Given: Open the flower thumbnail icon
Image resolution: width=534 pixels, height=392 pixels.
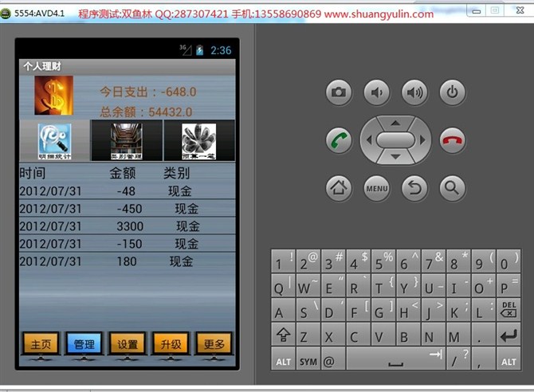Looking at the screenshot, I should [199, 141].
